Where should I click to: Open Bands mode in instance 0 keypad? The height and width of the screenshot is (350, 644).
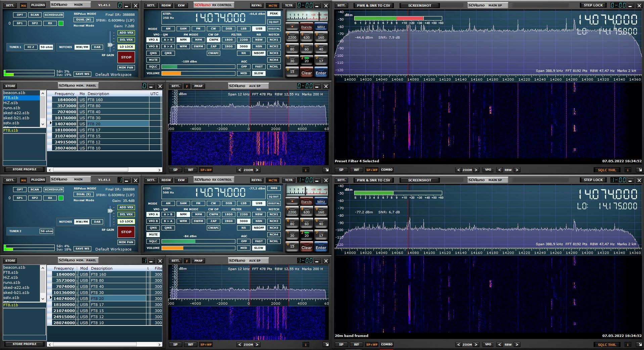pos(306,27)
